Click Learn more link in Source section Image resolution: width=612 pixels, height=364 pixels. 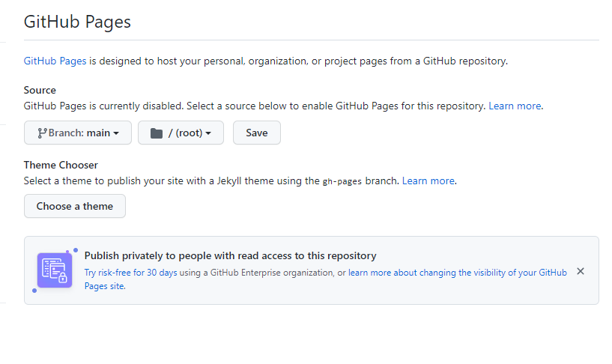515,106
